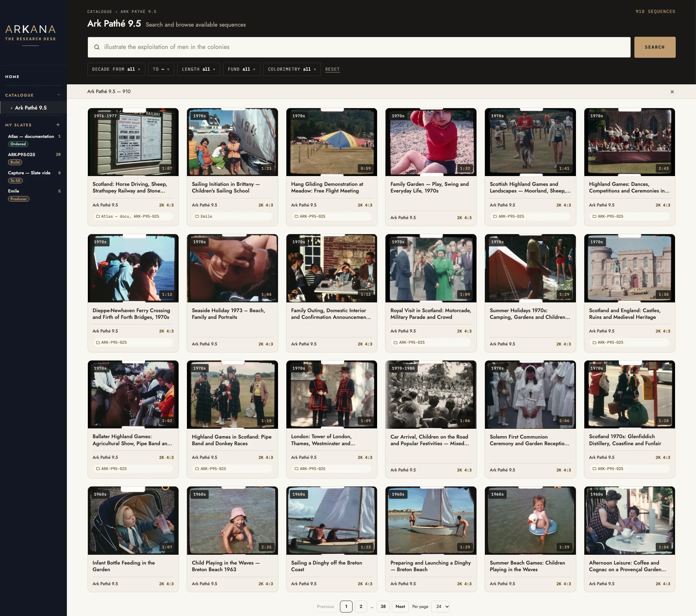Open the Royal Visit in Scotland thumbnail

(x=431, y=268)
